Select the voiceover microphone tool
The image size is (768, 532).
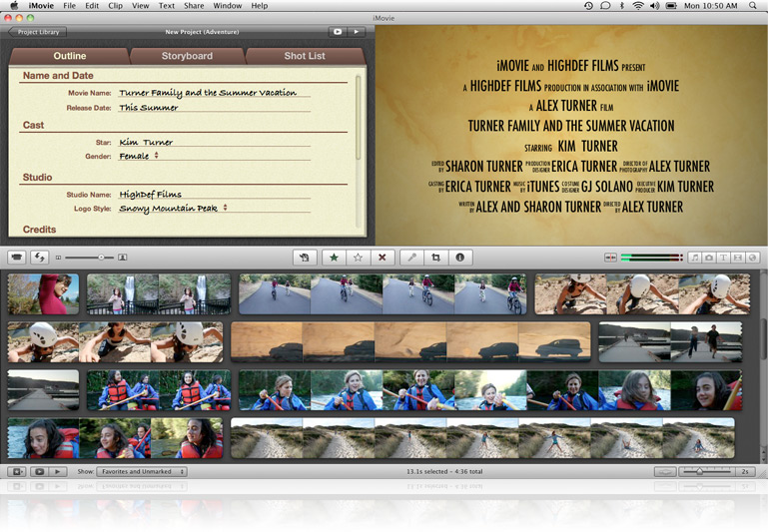410,258
